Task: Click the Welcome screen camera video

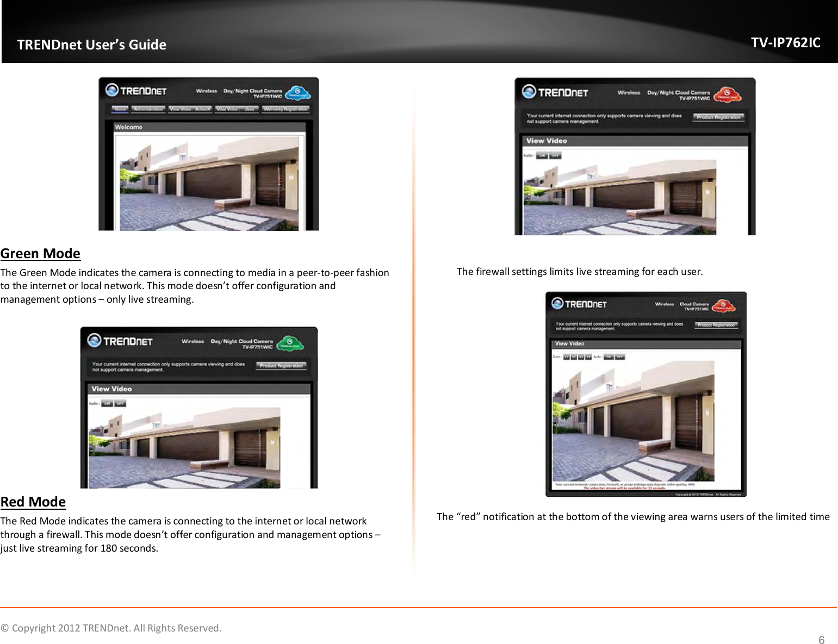Action: pos(209,183)
